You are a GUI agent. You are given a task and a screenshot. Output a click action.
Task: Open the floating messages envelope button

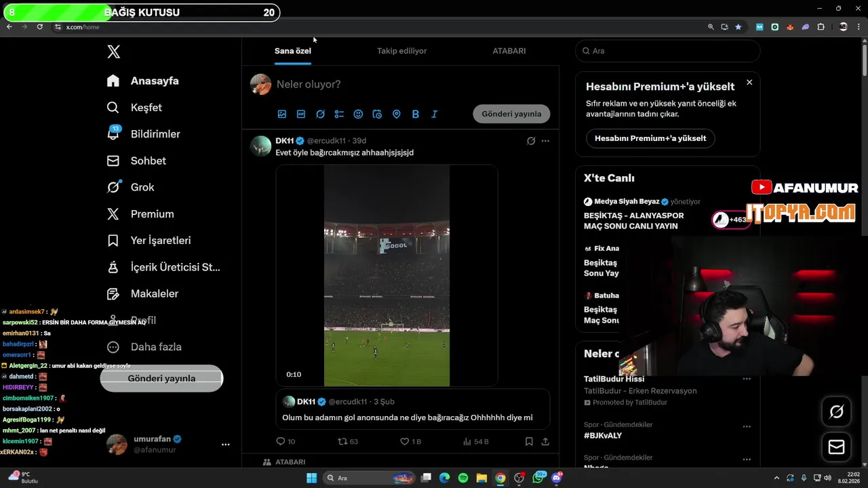coord(836,447)
